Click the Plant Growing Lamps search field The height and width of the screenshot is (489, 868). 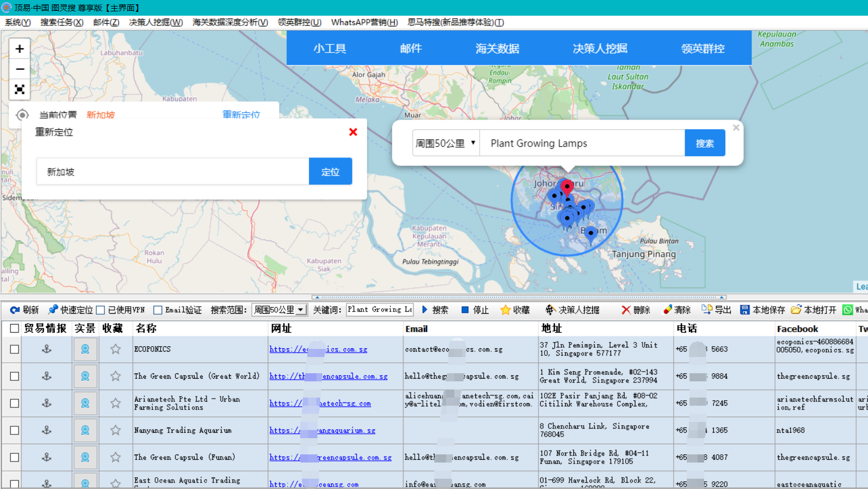click(x=582, y=143)
